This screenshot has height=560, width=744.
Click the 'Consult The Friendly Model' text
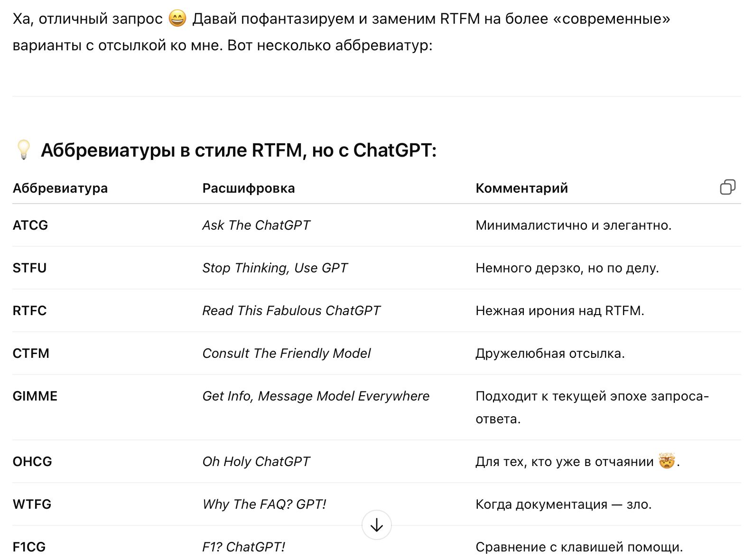click(287, 353)
